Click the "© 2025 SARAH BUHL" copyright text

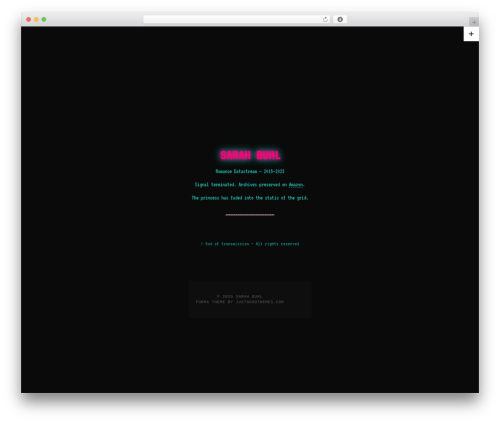pyautogui.click(x=239, y=296)
